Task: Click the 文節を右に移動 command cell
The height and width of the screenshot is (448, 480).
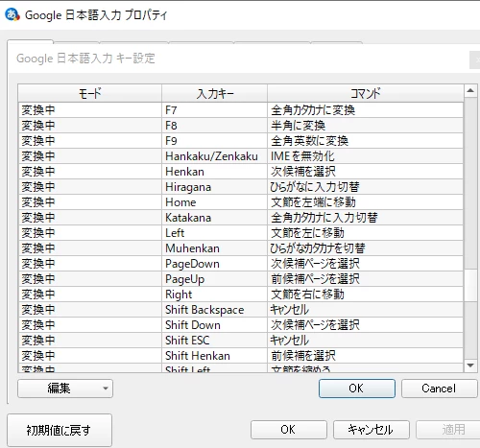Action: [x=366, y=295]
